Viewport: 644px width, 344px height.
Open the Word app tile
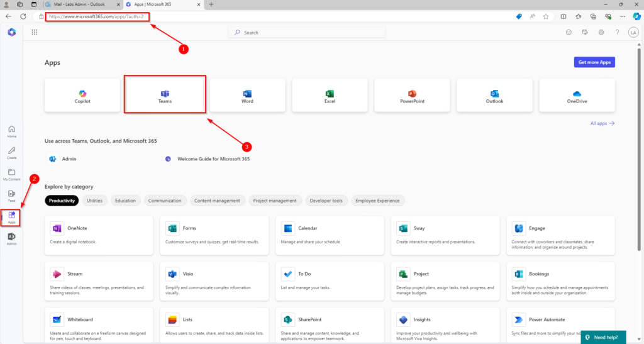click(247, 95)
